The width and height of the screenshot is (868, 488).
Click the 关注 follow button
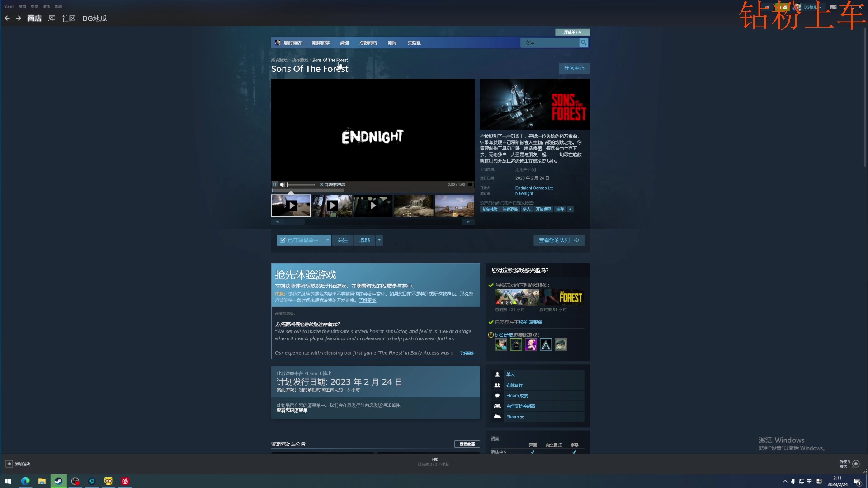(343, 240)
